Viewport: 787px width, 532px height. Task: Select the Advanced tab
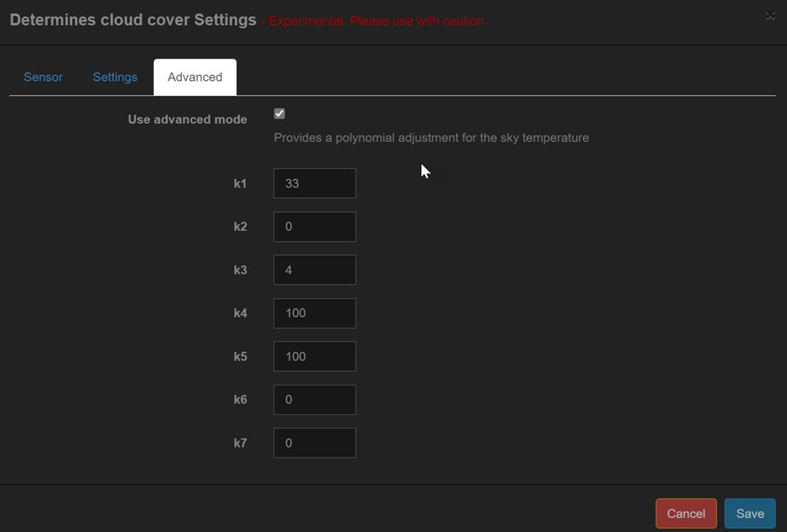(195, 77)
